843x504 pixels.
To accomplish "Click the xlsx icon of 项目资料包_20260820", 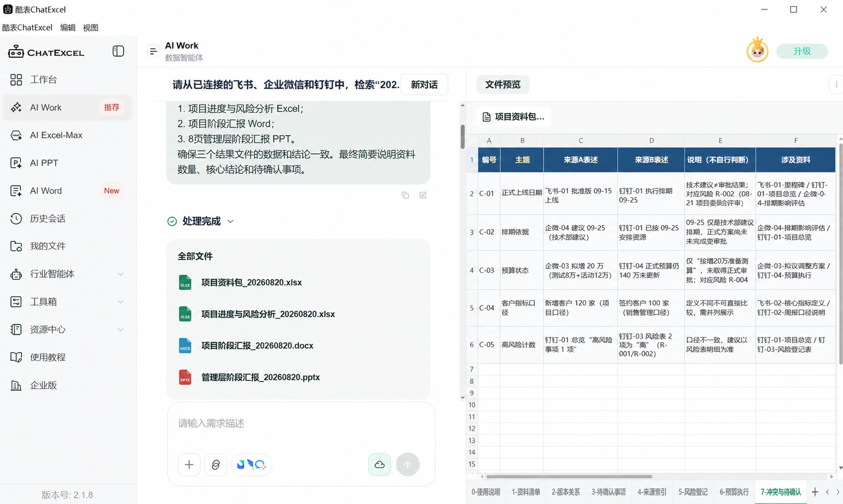I will pos(185,283).
